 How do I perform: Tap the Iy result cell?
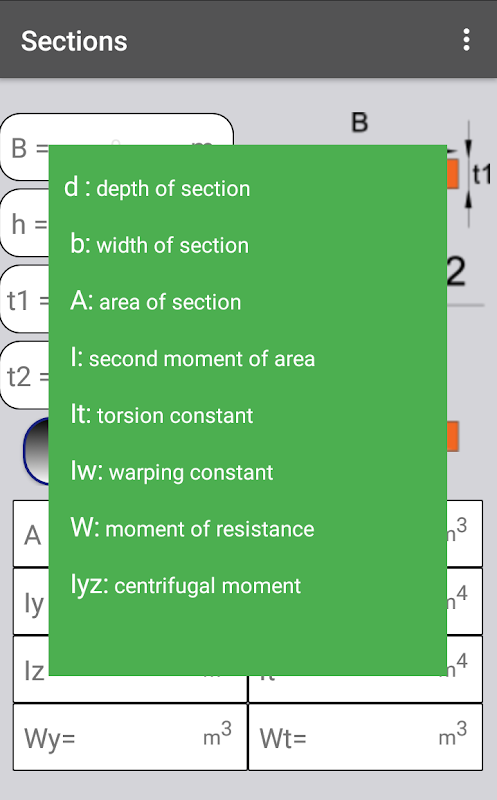31,602
